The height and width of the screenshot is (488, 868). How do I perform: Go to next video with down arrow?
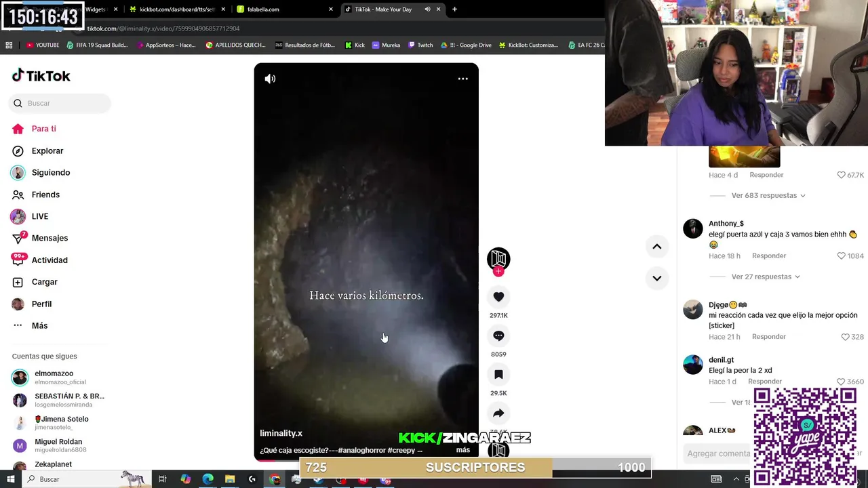point(656,278)
